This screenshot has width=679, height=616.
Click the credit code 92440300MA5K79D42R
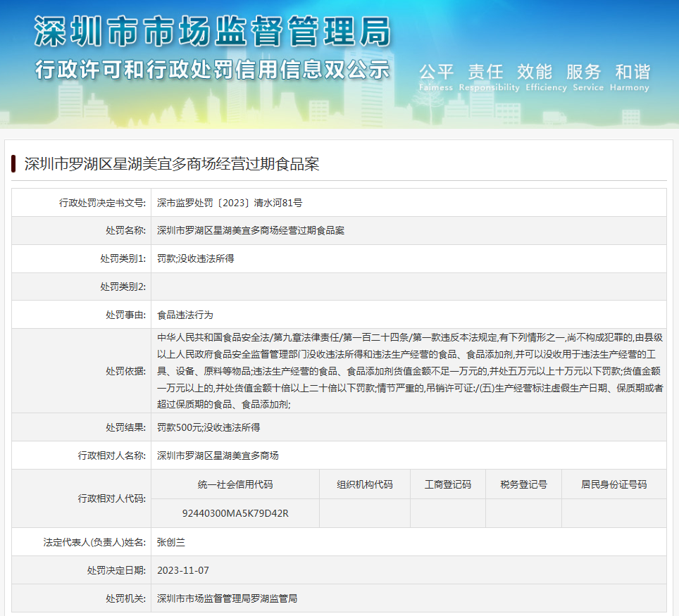(235, 513)
